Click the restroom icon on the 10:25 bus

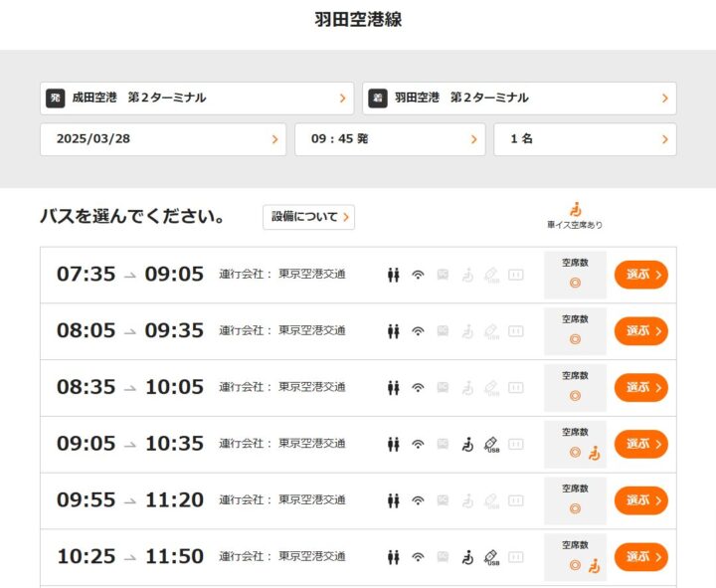pos(393,557)
